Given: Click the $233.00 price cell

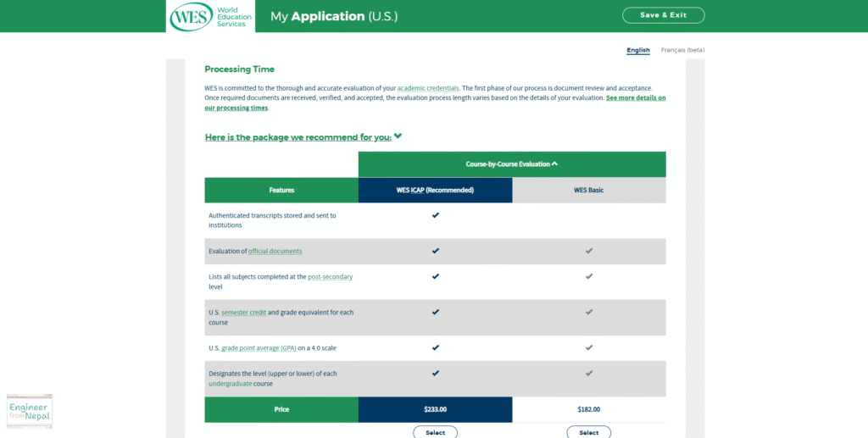Looking at the screenshot, I should 435,410.
